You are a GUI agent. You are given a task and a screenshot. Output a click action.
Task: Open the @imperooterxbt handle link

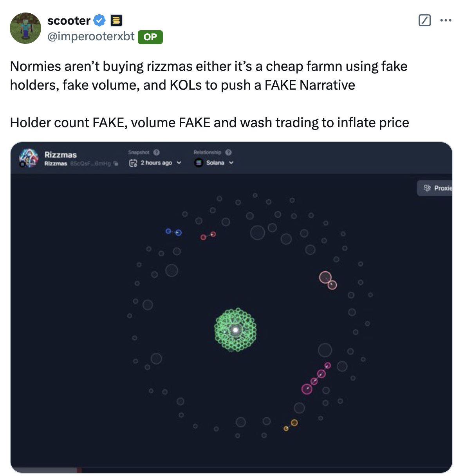tap(91, 36)
